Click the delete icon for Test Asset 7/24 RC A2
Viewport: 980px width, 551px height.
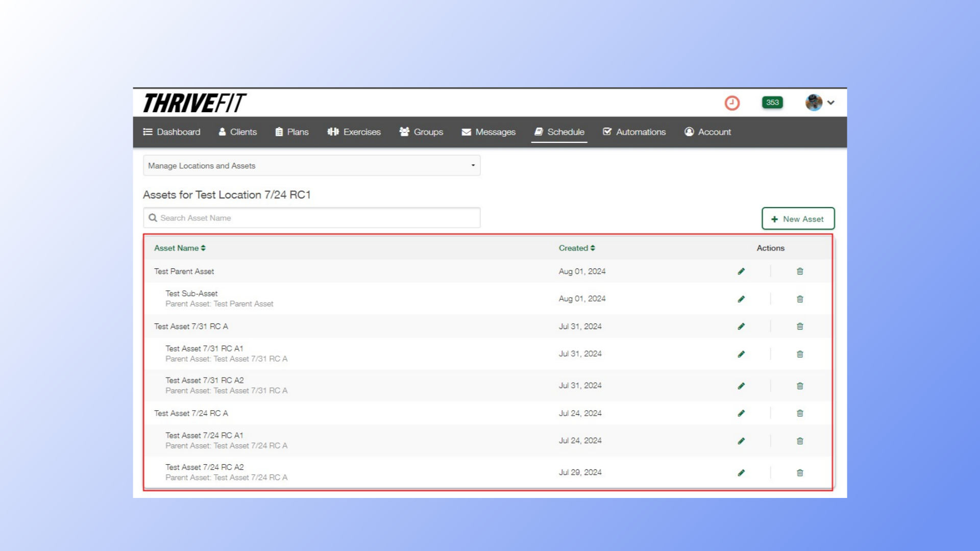[x=800, y=472]
